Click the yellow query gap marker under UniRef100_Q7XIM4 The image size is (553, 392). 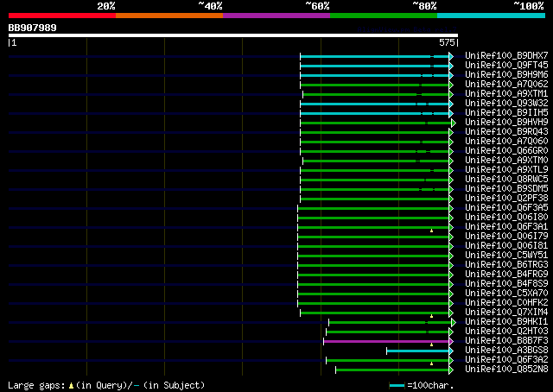click(431, 316)
